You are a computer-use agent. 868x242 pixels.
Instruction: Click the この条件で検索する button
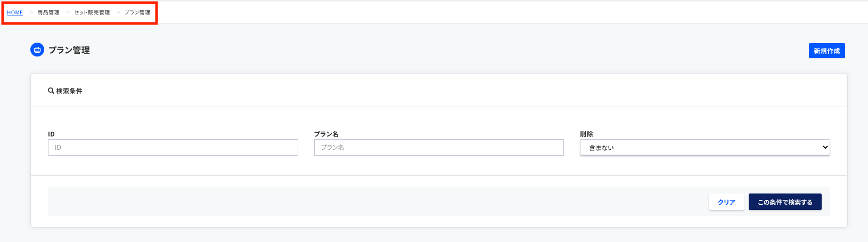[x=784, y=202]
